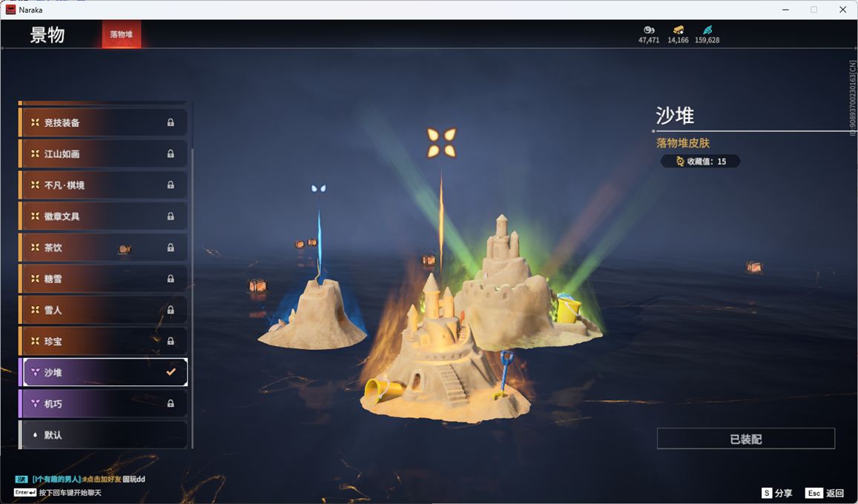Click 返回 to go back
This screenshot has width=858, height=504.
point(825,493)
